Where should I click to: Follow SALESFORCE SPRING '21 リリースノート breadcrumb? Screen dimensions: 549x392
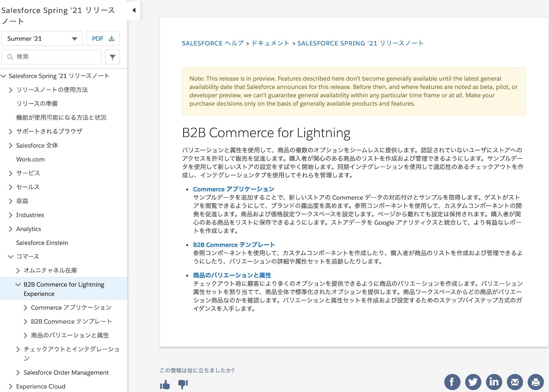tap(361, 43)
